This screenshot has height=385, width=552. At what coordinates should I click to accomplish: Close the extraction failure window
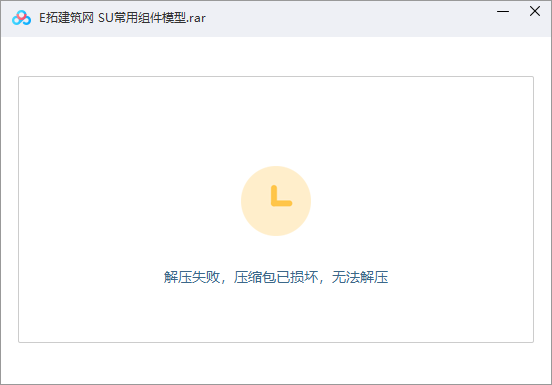(x=535, y=11)
